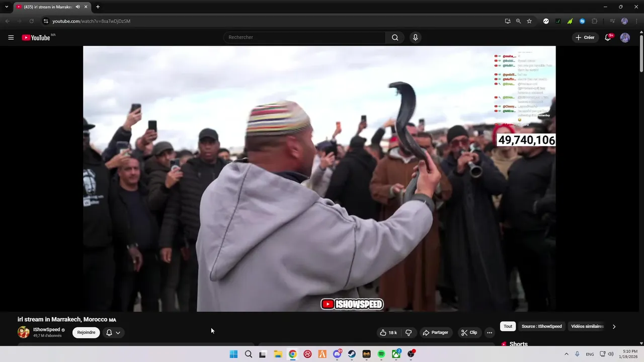This screenshot has width=644, height=362.
Task: Open the white circle graph extension
Action: [x=546, y=21]
